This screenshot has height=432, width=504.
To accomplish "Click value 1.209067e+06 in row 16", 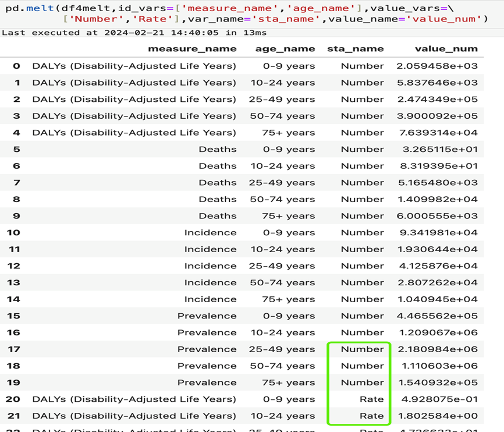I will coord(438,333).
